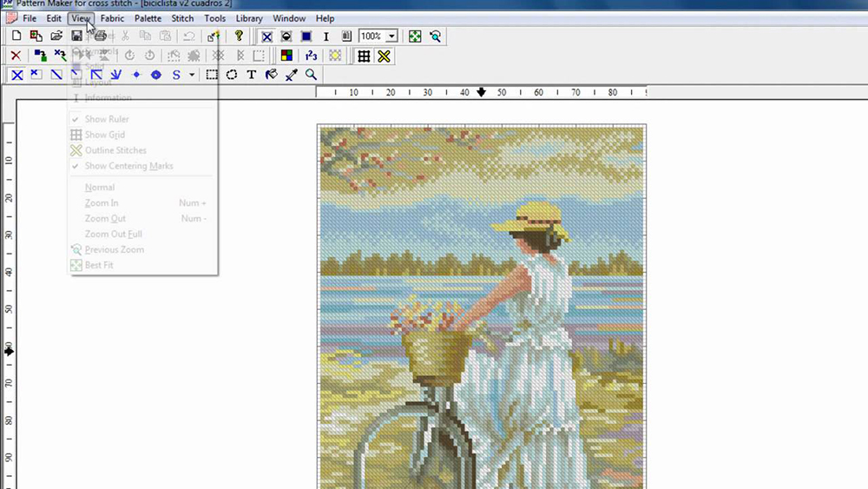Create a new pattern with the New icon

pyautogui.click(x=16, y=36)
